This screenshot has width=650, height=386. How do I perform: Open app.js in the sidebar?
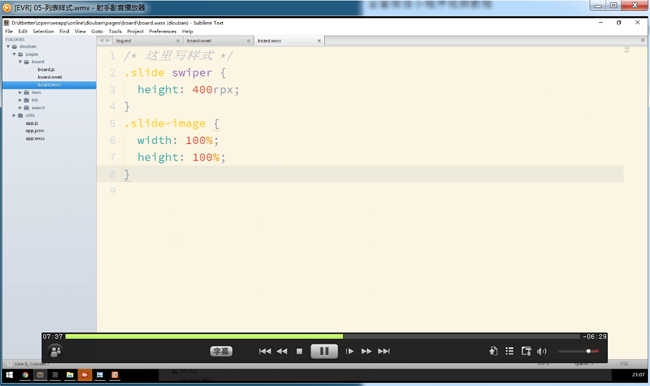coord(32,123)
